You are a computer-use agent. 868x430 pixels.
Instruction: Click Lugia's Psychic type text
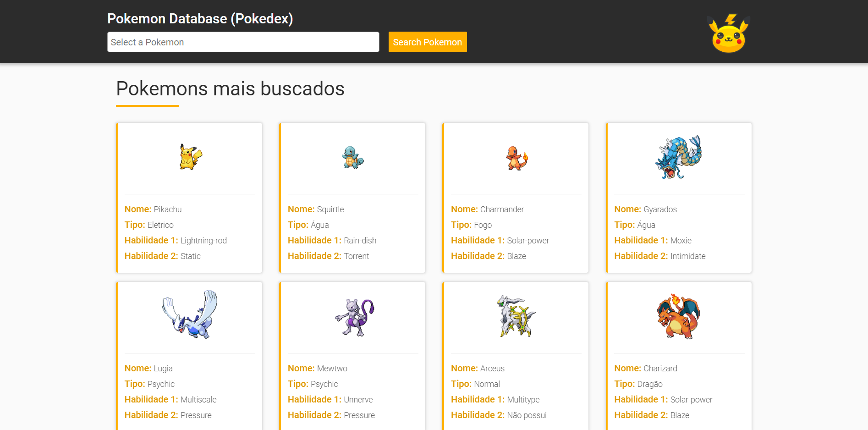tap(161, 384)
